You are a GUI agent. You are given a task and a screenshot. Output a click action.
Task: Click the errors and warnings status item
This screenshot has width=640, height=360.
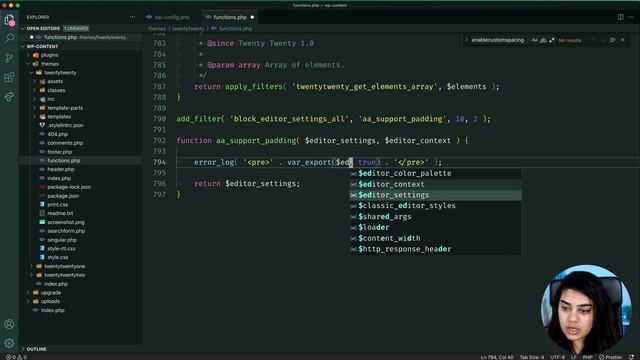(16, 357)
